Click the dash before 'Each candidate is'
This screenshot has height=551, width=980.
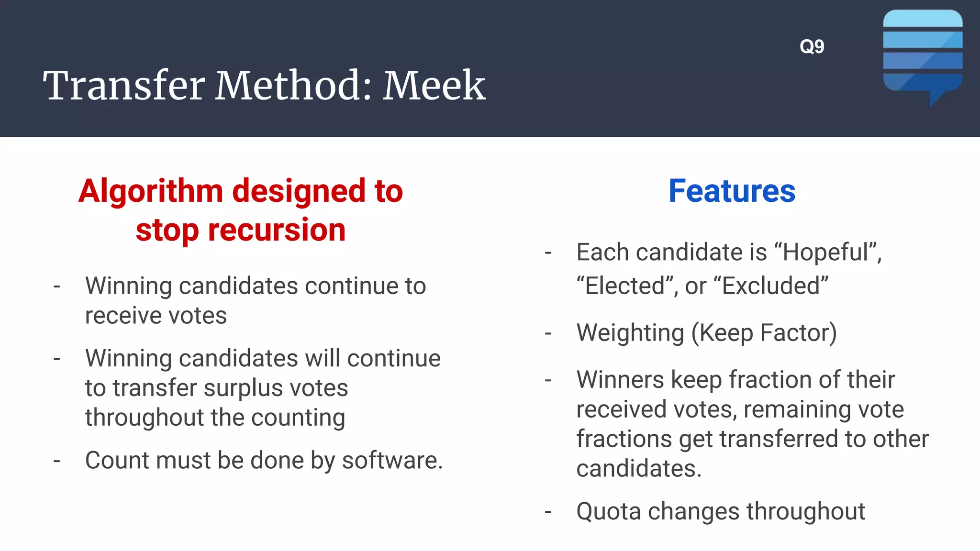548,253
